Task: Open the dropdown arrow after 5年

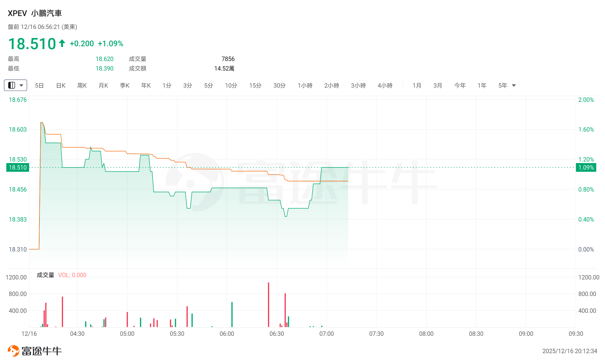Action: click(514, 86)
